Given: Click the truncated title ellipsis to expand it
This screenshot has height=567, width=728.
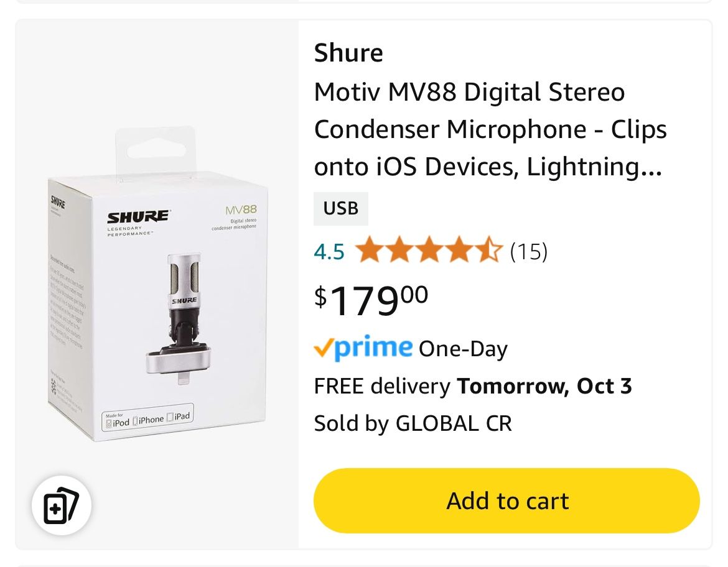Looking at the screenshot, I should pyautogui.click(x=651, y=166).
